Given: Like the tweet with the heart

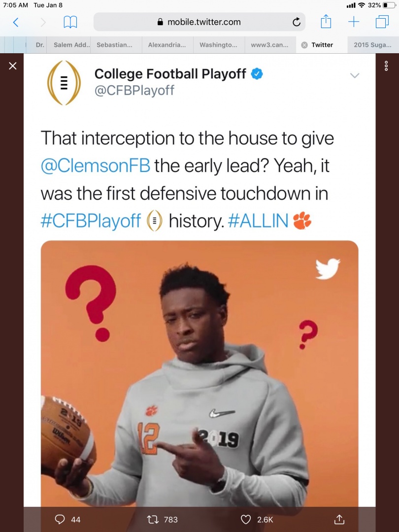Looking at the screenshot, I should (246, 519).
